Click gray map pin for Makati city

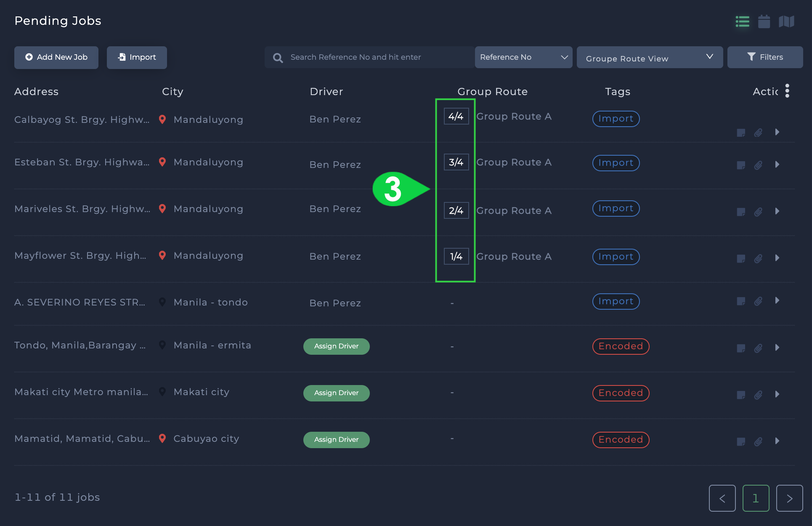[162, 392]
